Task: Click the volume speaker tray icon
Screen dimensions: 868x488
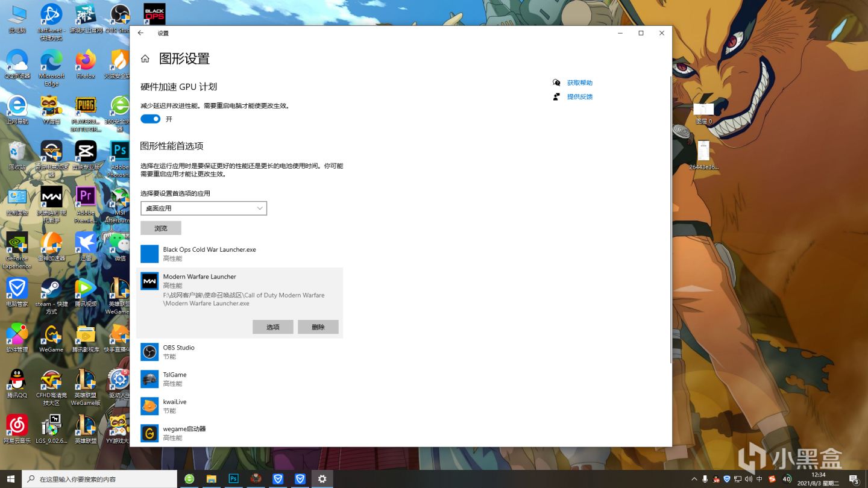Action: [748, 479]
